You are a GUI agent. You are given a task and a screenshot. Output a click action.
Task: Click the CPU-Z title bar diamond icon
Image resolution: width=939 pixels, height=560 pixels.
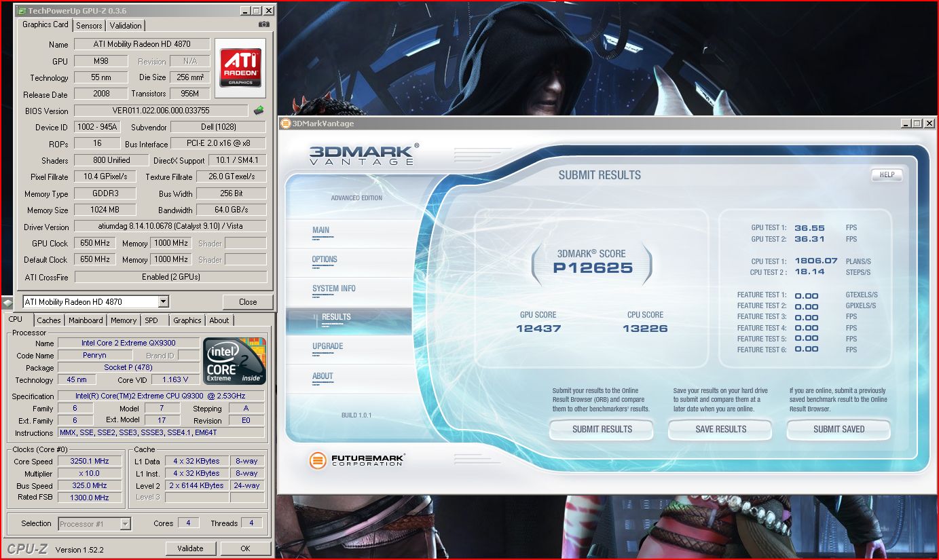click(x=7, y=302)
